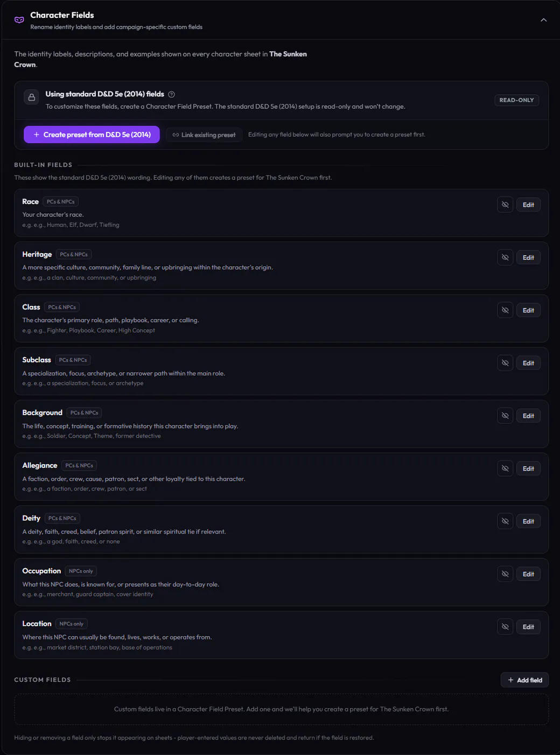Edit the Location field
Viewport: 560px width, 755px height.
528,627
